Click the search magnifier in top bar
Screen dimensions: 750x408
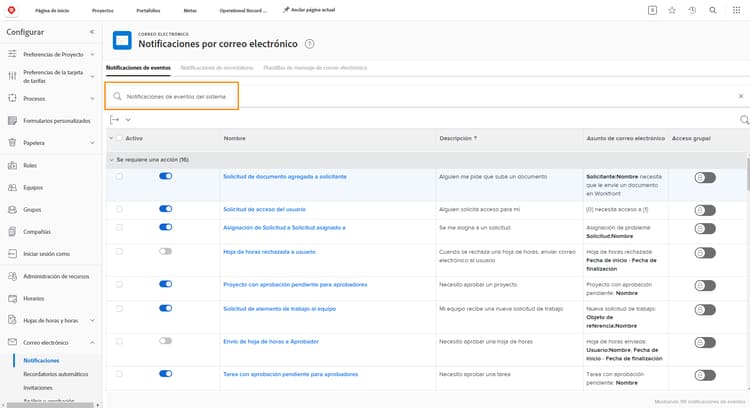[712, 9]
